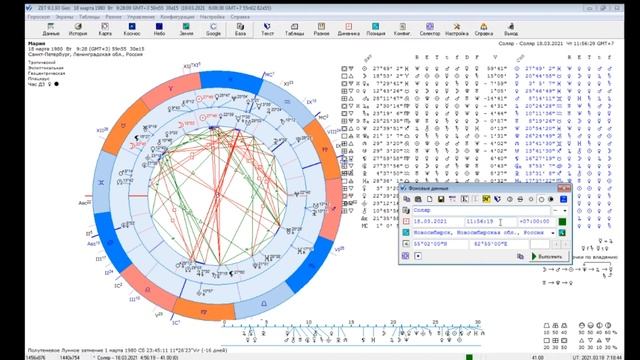Open the Селектор toolbar icon

[430, 29]
